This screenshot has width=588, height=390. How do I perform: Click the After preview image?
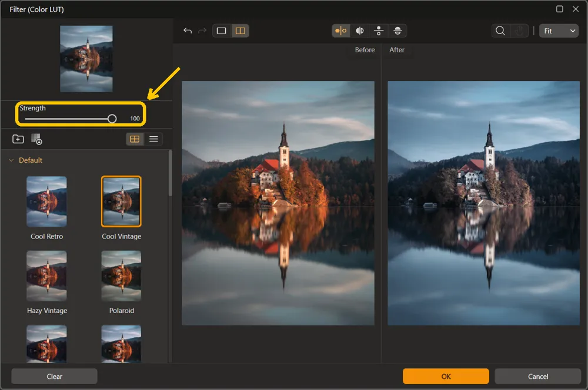click(483, 203)
